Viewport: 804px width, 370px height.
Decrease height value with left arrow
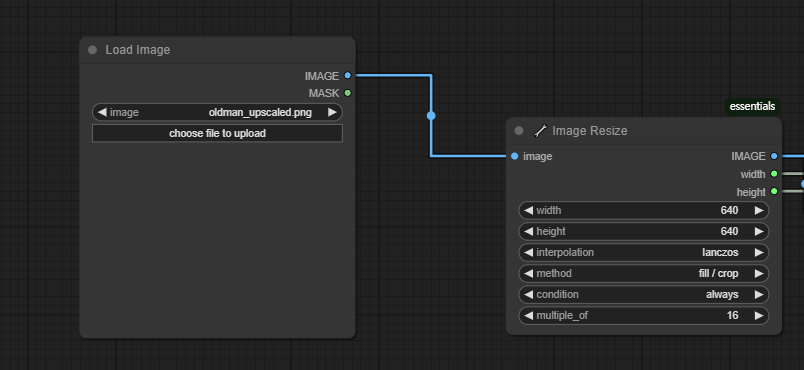[x=529, y=232]
